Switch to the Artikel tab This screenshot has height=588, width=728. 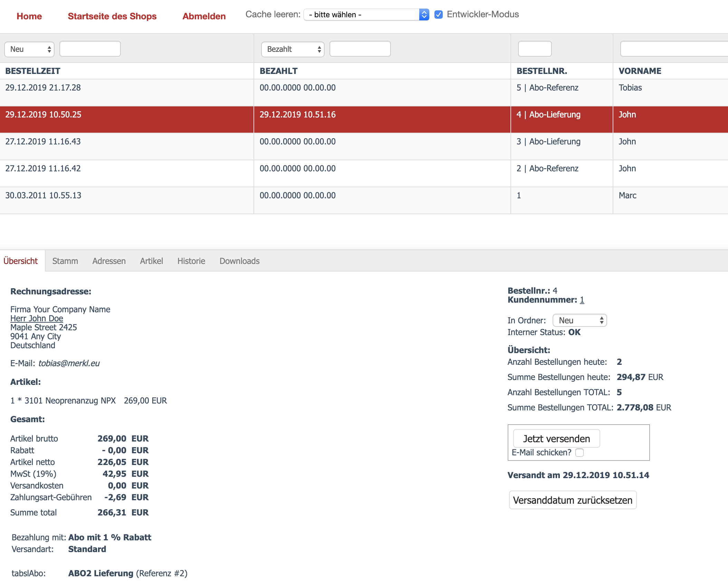(x=151, y=261)
